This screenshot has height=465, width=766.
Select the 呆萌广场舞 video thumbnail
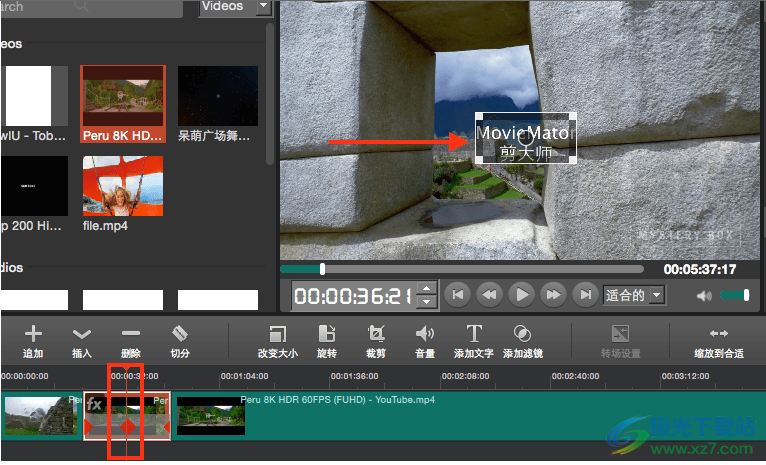point(218,96)
